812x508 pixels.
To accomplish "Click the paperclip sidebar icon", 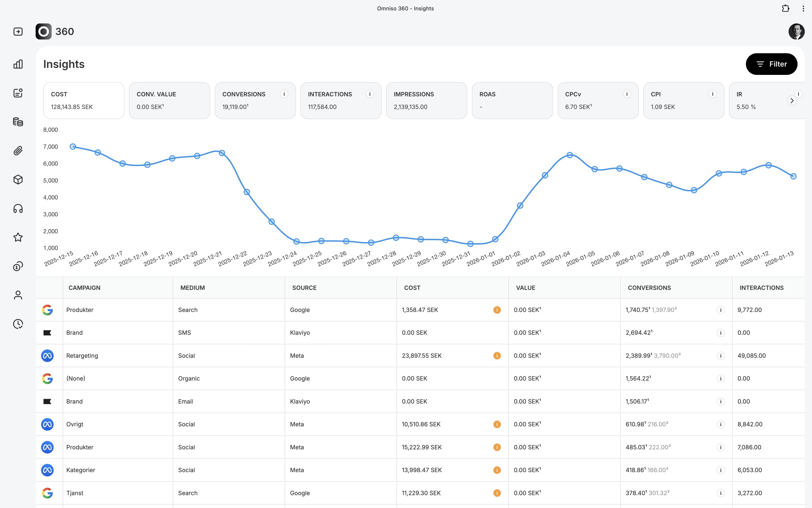I will coord(18,150).
